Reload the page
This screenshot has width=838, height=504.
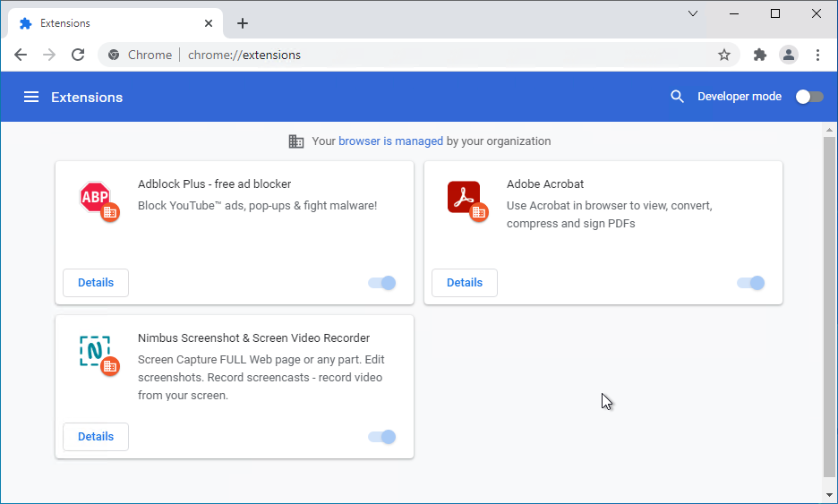pyautogui.click(x=78, y=55)
